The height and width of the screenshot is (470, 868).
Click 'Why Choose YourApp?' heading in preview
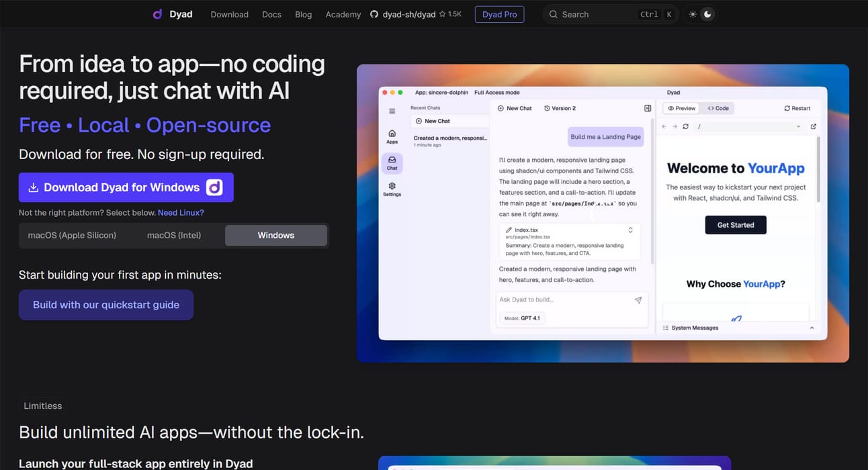pos(736,284)
